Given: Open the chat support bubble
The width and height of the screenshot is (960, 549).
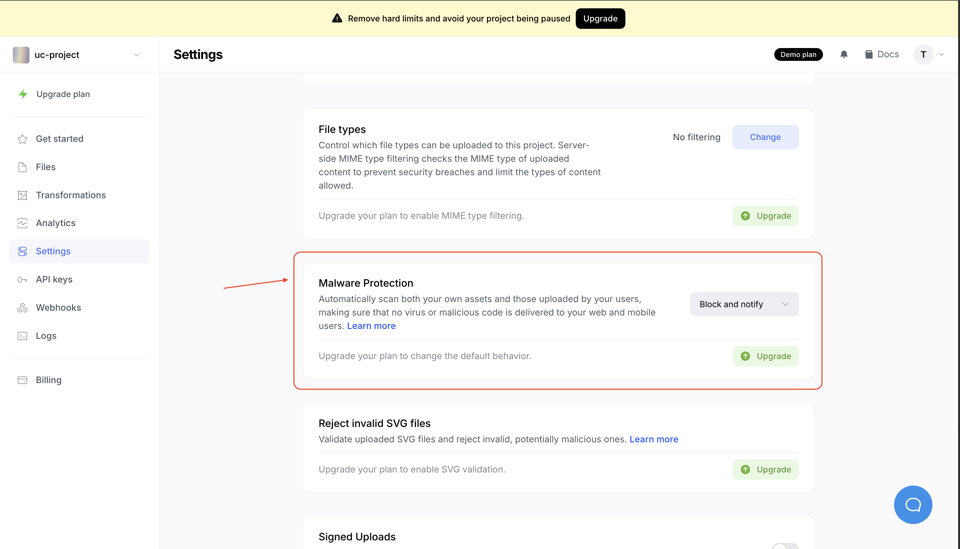Looking at the screenshot, I should click(912, 505).
